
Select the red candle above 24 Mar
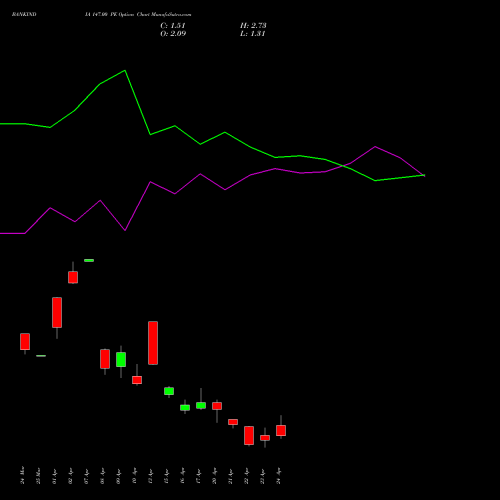pyautogui.click(x=25, y=342)
